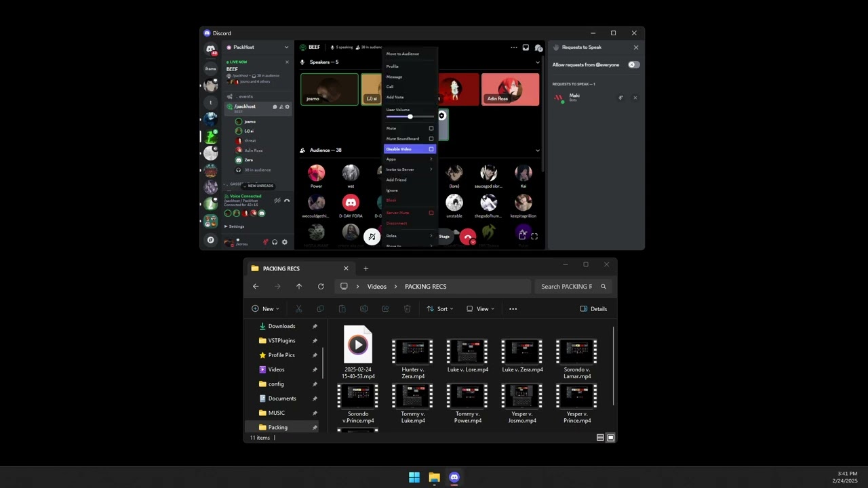This screenshot has width=868, height=488.
Task: Invite Maki to speak on stage
Action: coord(620,98)
